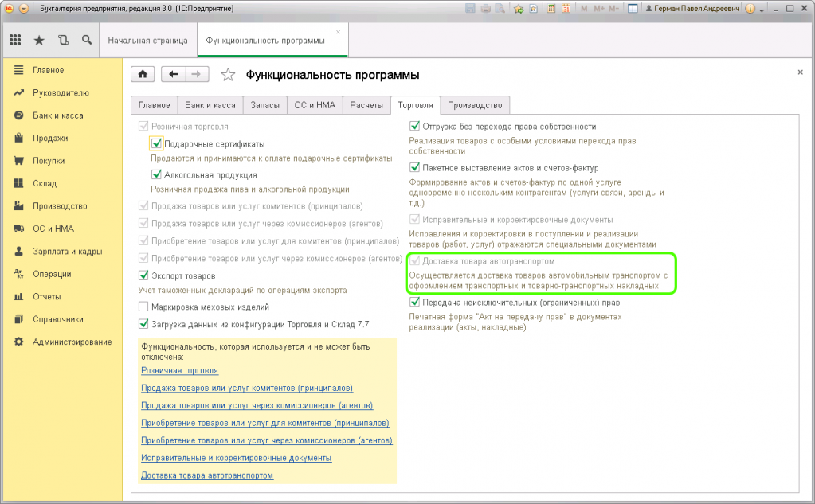
Task: Open favorites list star page icon
Action: pyautogui.click(x=534, y=8)
